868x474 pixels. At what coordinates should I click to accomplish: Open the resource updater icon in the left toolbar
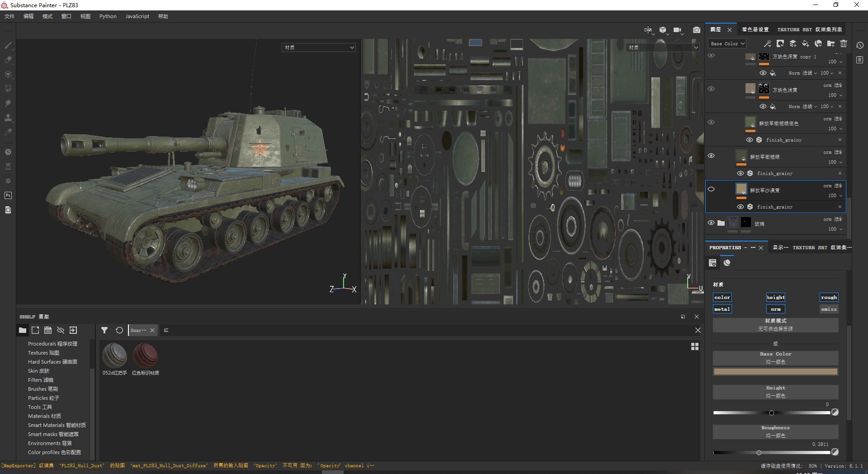point(8,210)
